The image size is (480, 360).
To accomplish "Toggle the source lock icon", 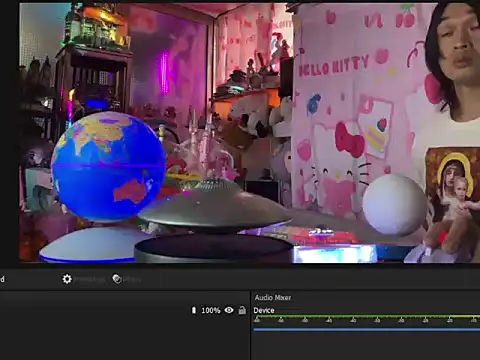I will coord(242,310).
